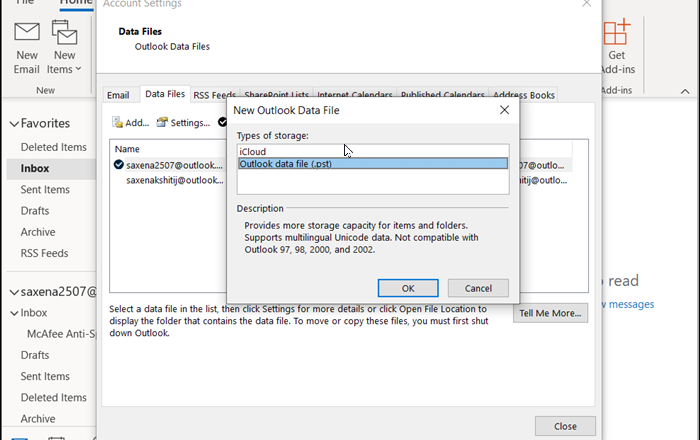Screen dimensions: 700x440
Task: Cancel the New Outlook Data File dialog
Action: tap(478, 288)
